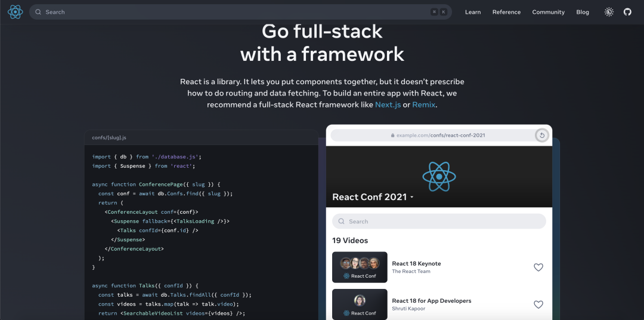Expand the React Conf 2021 dropdown arrow
This screenshot has height=320, width=644.
[x=411, y=198]
